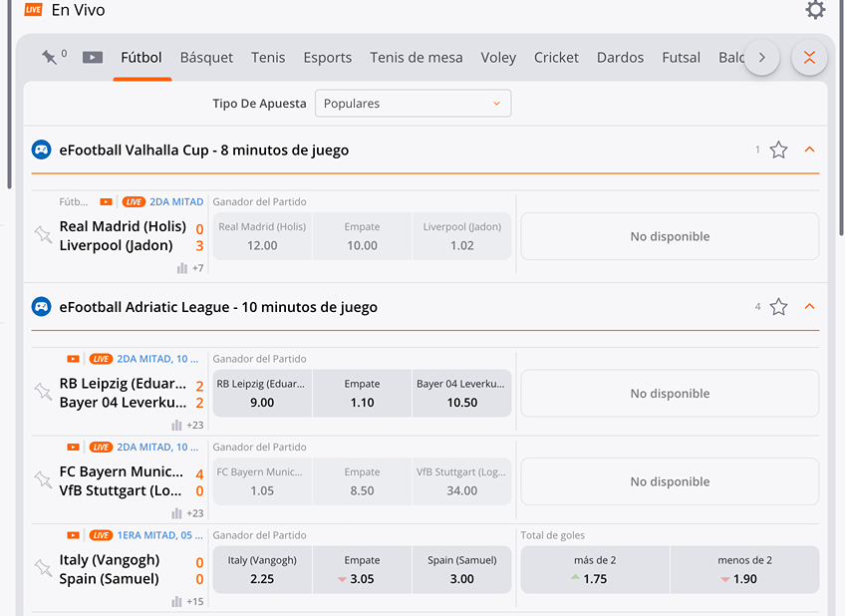Collapse the eFootball Adriatic League section
This screenshot has height=616, width=845.
click(x=809, y=306)
